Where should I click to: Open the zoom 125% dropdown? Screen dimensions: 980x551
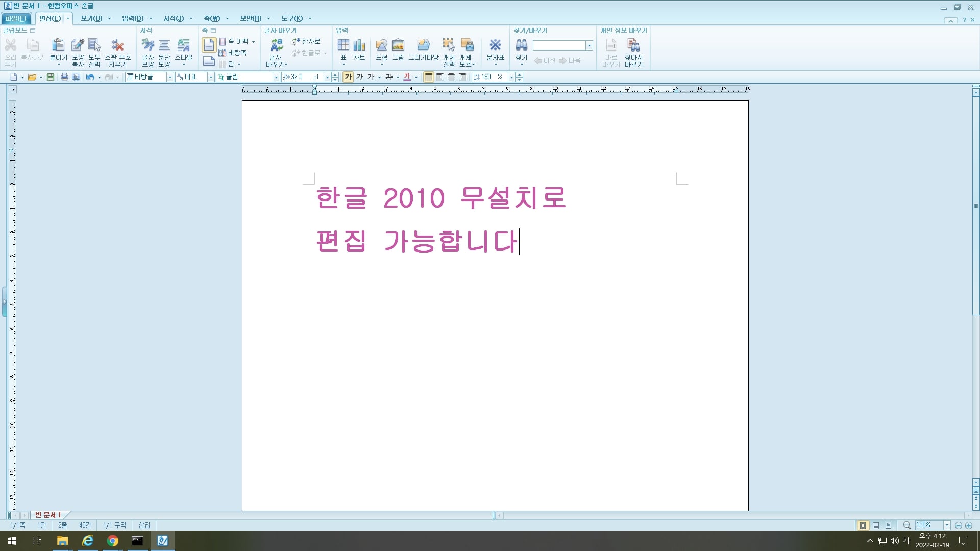pos(947,525)
